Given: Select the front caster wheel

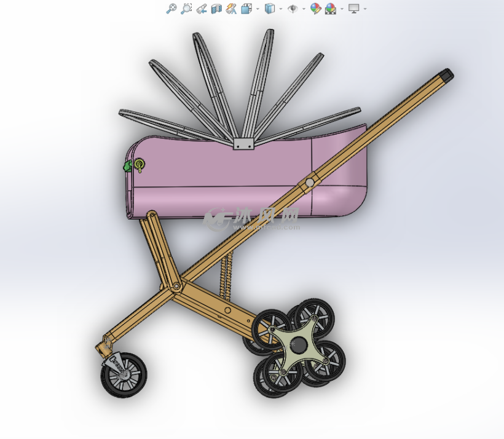Looking at the screenshot, I should coord(124,375).
